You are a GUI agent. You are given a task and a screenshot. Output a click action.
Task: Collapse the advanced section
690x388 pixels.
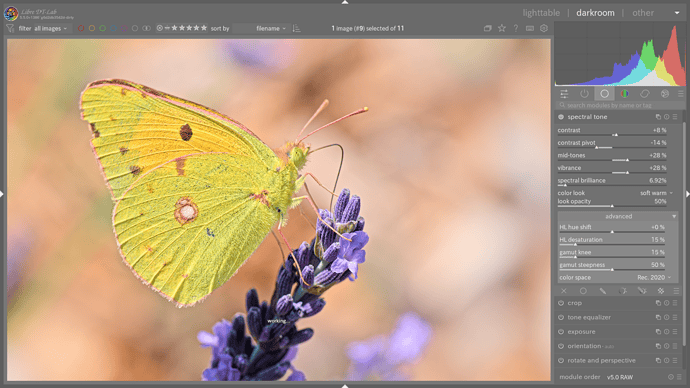618,216
